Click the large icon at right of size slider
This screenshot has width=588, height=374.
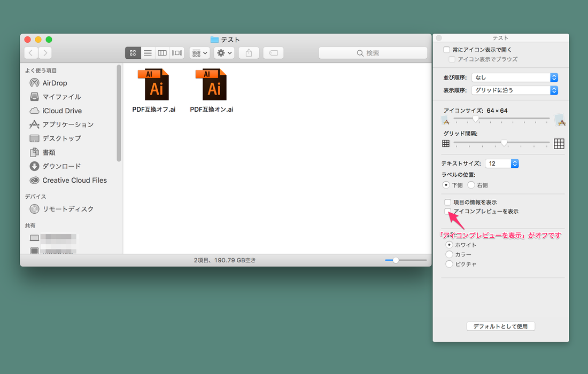coord(560,120)
